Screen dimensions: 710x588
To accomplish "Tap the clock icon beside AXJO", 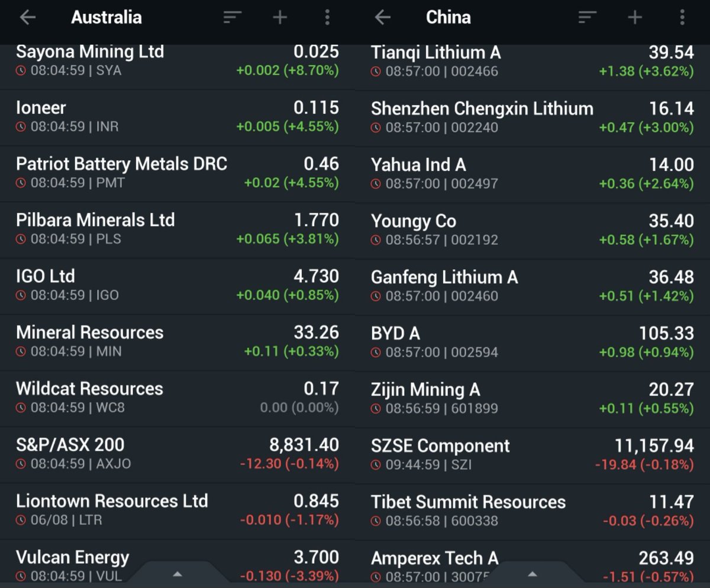I will (x=21, y=464).
